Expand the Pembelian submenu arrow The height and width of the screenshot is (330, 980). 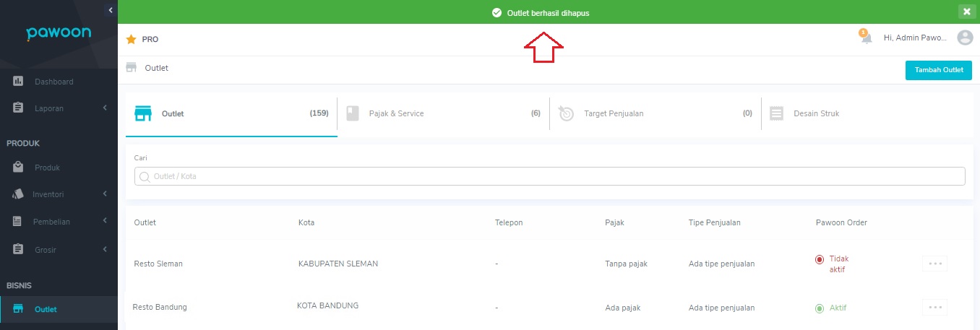[105, 222]
